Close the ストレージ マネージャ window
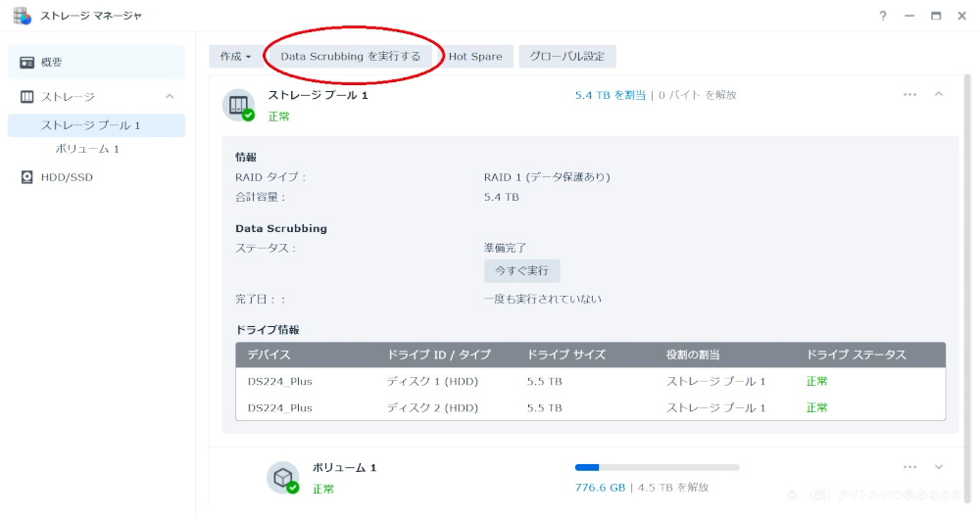This screenshot has height=518, width=980. click(x=962, y=17)
